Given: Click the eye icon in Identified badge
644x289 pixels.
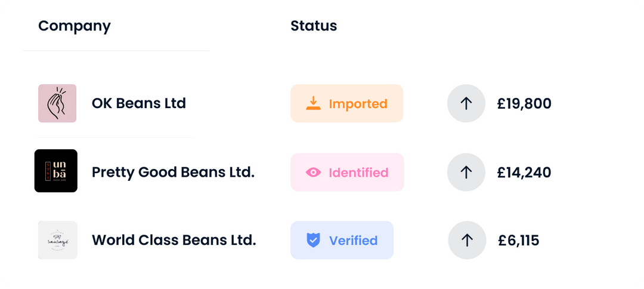Looking at the screenshot, I should pyautogui.click(x=313, y=173).
